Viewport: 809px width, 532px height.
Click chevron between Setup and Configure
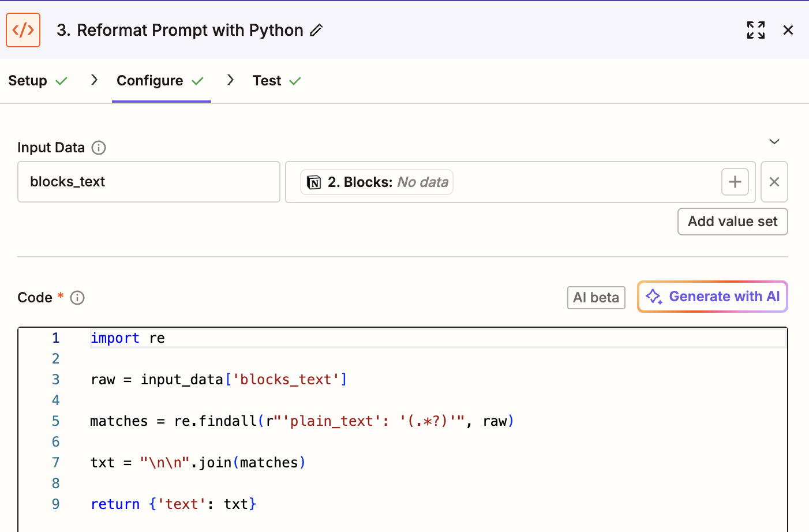[94, 80]
